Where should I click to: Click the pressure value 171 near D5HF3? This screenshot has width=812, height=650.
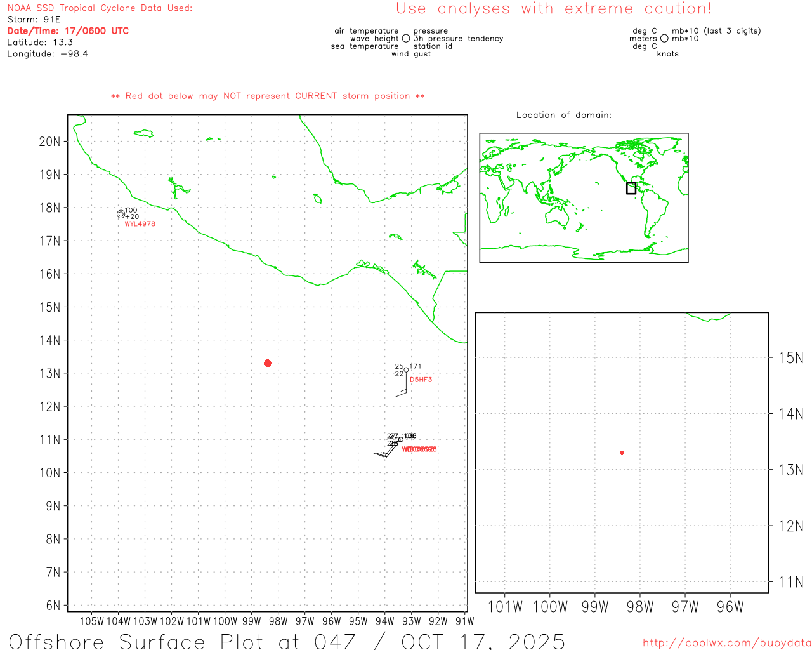tap(415, 366)
